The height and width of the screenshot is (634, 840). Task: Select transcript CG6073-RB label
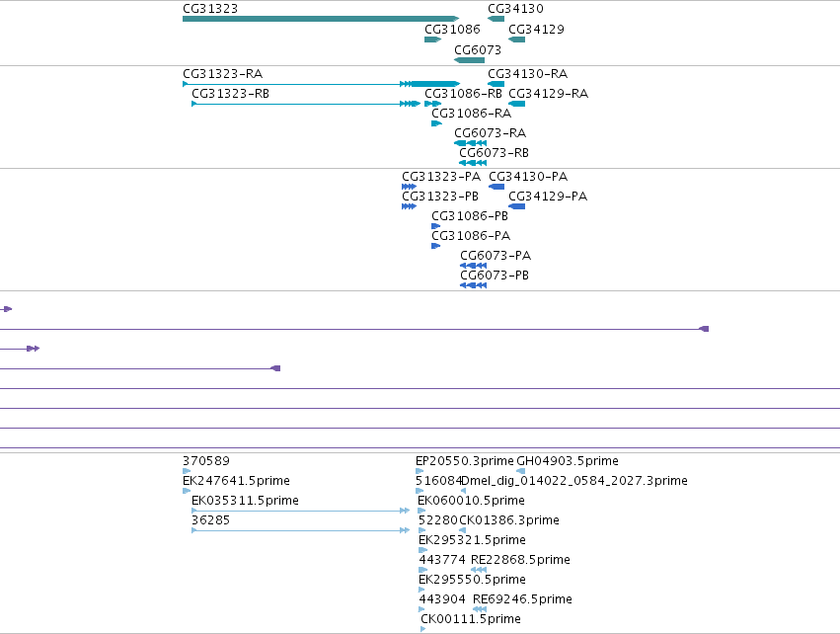[x=494, y=153]
